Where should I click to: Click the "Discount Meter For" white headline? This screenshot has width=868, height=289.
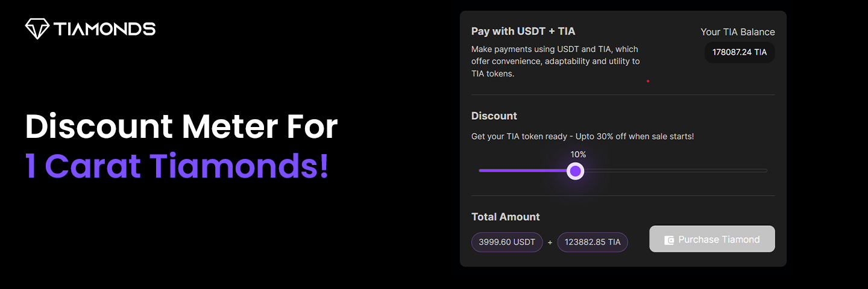coord(181,126)
